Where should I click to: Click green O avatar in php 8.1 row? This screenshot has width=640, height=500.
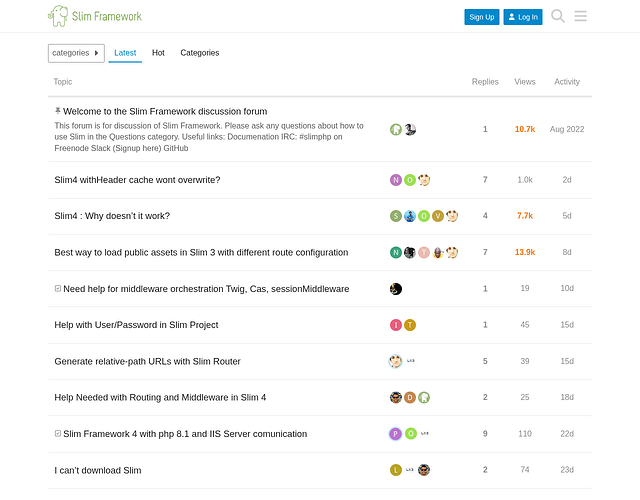[x=411, y=433]
